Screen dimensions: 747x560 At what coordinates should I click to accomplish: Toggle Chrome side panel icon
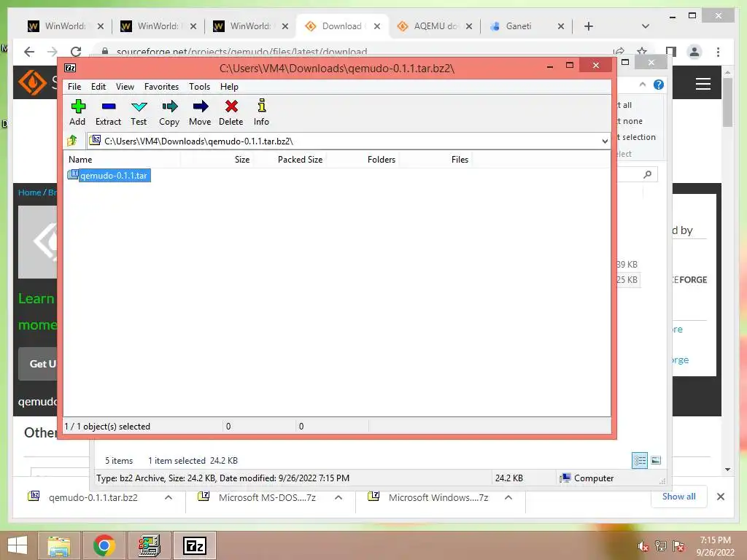671,52
